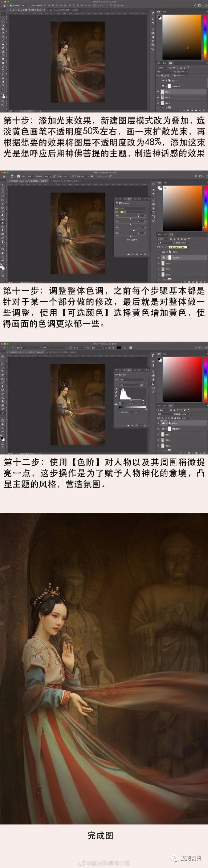Select the Zoom tool in the first Photoshop toolbar
Viewport: 208px width, 868px height.
pos(3,86)
